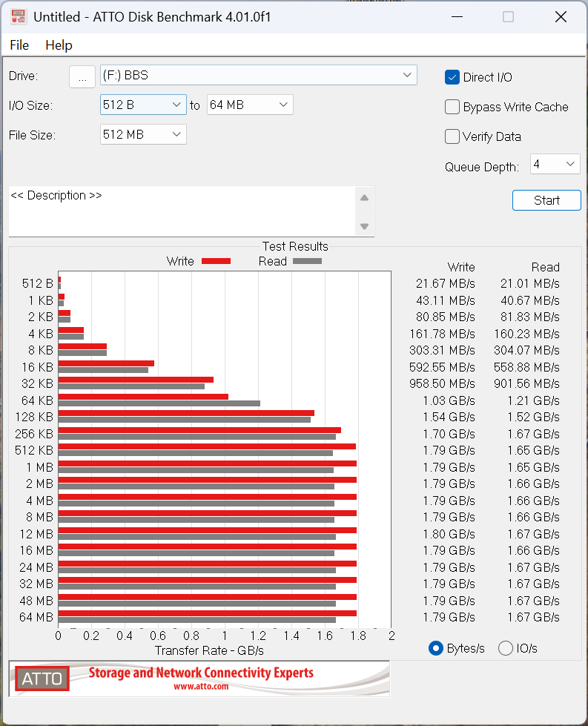
Task: Open the 64 MB maximum I/O size dropdown
Action: point(250,105)
